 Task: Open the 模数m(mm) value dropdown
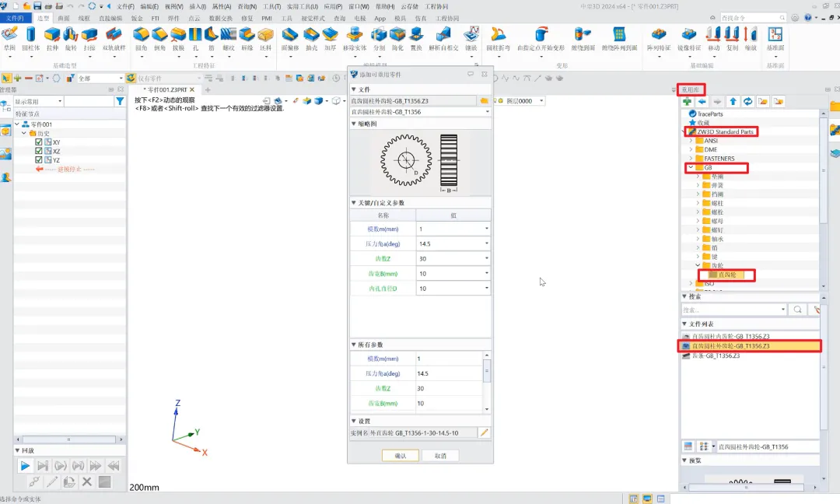tap(487, 229)
